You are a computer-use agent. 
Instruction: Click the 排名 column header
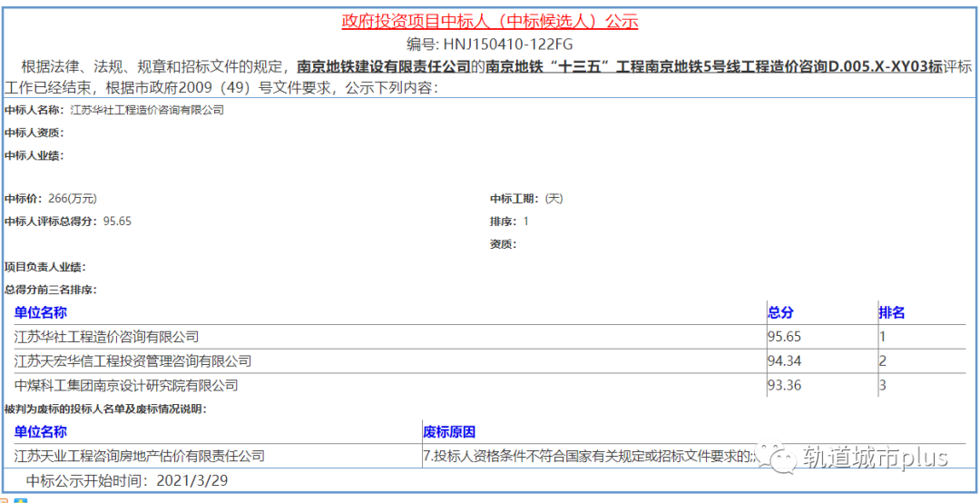point(892,313)
